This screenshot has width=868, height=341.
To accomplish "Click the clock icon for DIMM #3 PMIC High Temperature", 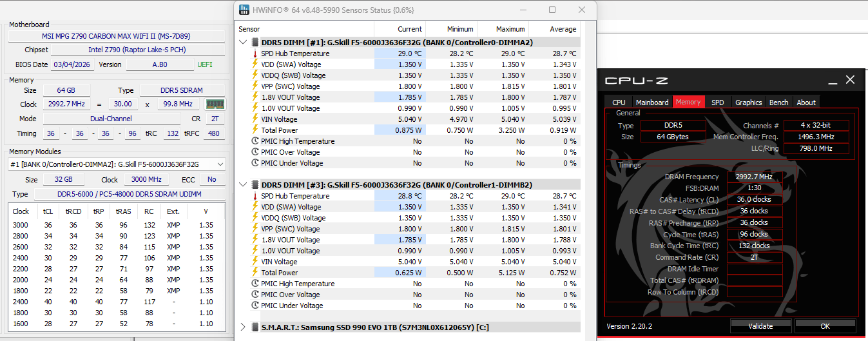I will [x=255, y=284].
